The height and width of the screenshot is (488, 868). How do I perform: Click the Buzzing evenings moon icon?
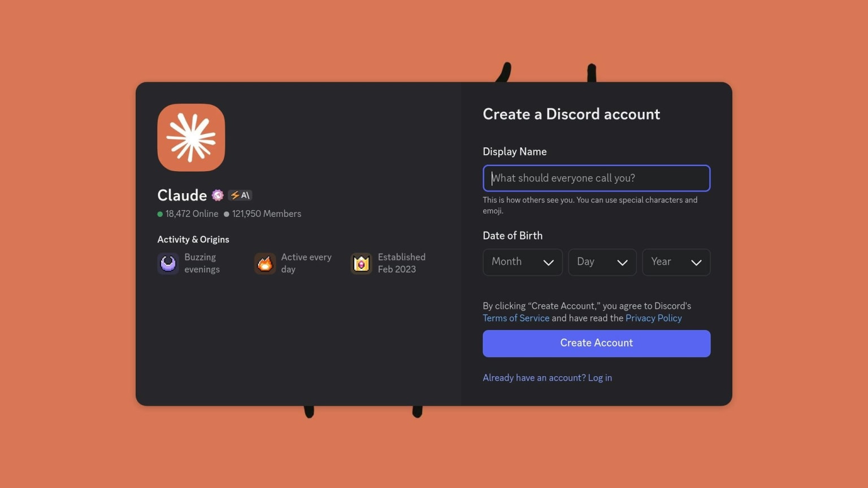click(x=168, y=263)
